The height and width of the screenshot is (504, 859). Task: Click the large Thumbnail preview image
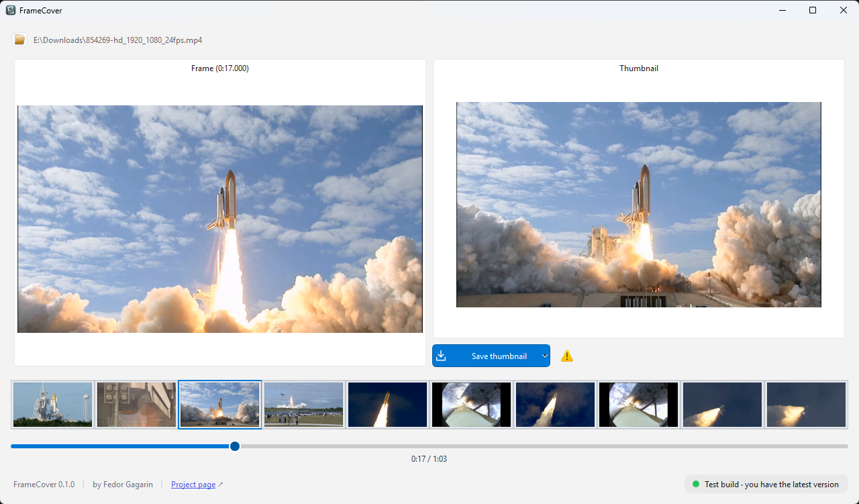click(x=639, y=205)
